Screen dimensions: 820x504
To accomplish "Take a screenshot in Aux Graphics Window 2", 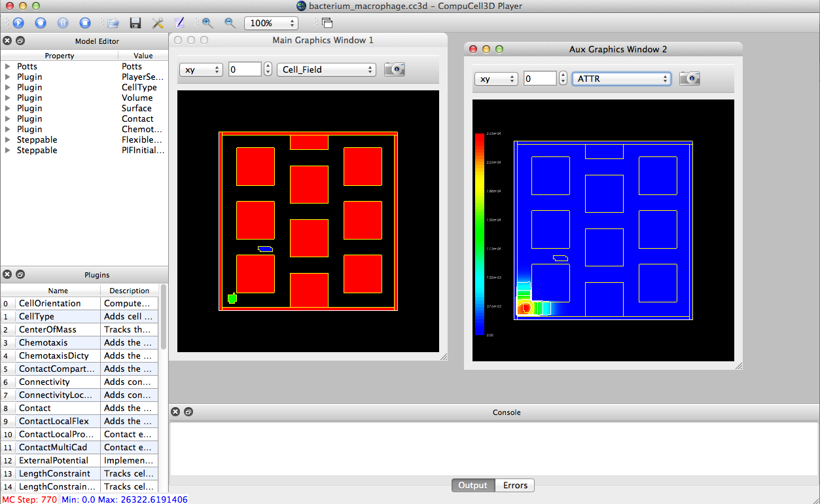I will 689,78.
